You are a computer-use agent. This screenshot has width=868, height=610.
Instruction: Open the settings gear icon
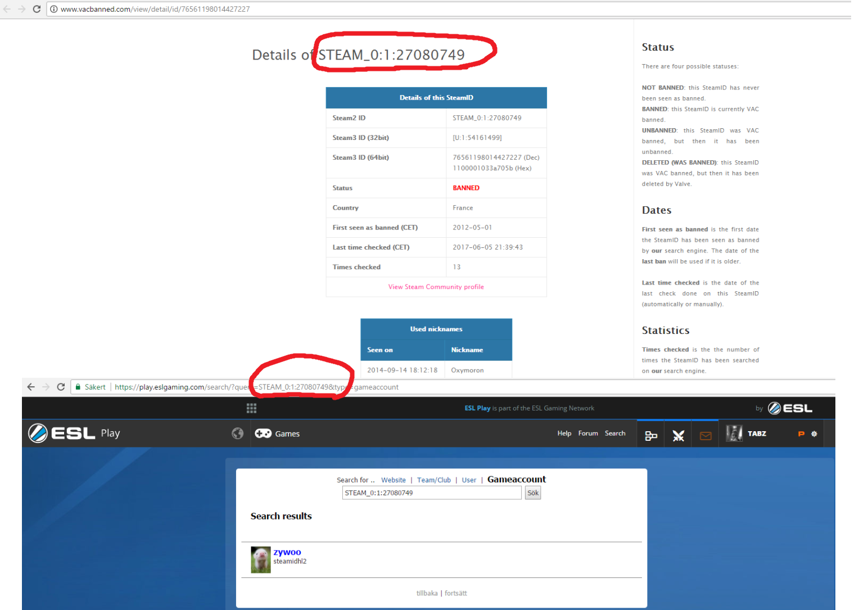pos(814,433)
